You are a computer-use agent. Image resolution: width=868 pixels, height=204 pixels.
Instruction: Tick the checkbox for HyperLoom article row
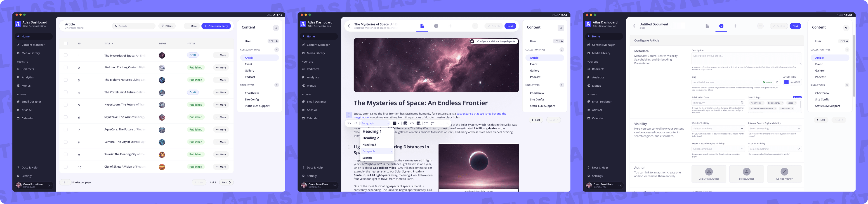(66, 105)
